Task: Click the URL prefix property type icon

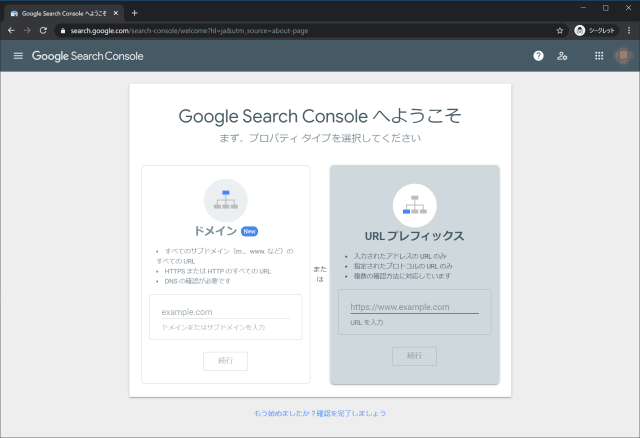Action: (x=415, y=205)
